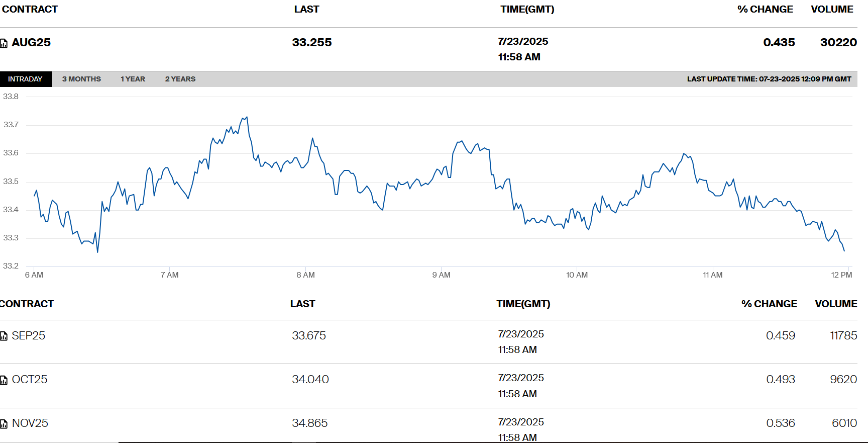Image resolution: width=868 pixels, height=443 pixels.
Task: Click the OCT25 volume value 9620
Action: pyautogui.click(x=843, y=380)
